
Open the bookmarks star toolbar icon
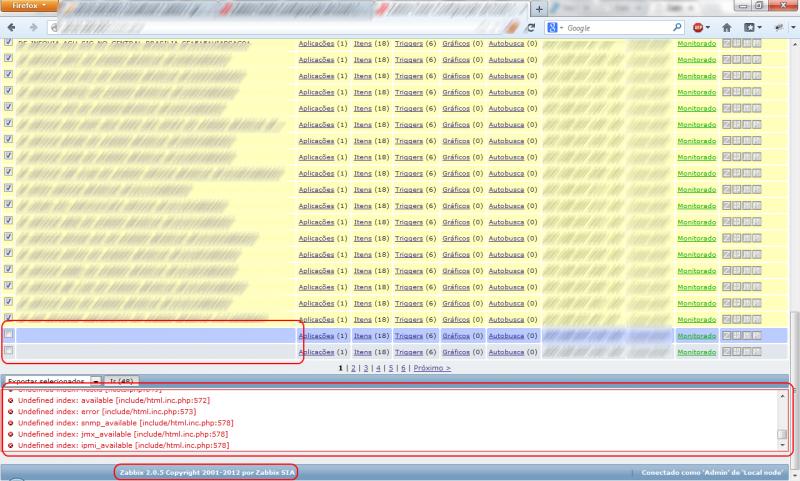(748, 28)
